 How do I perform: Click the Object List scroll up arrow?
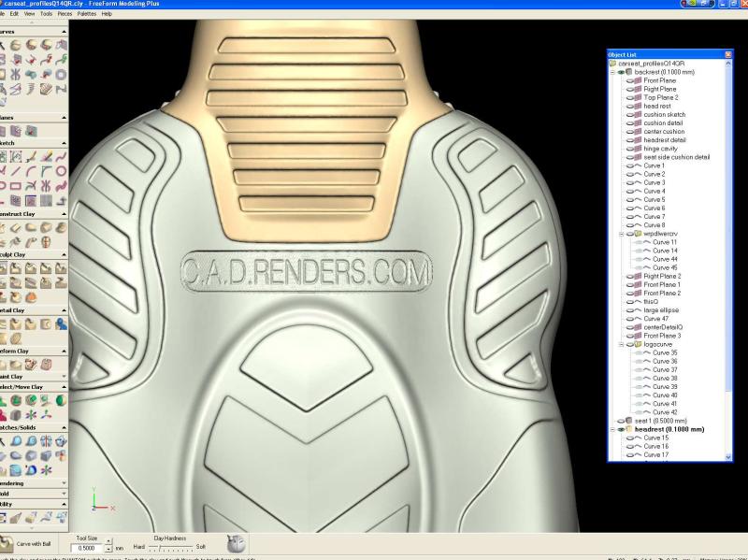pos(728,64)
